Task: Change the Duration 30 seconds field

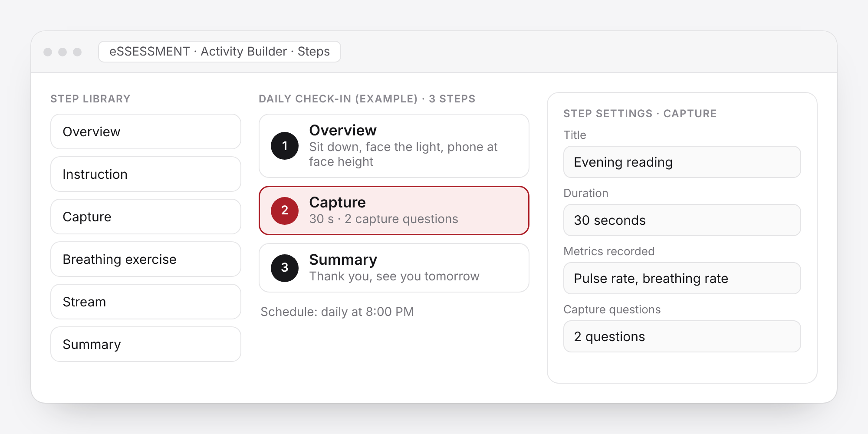Action: (682, 220)
